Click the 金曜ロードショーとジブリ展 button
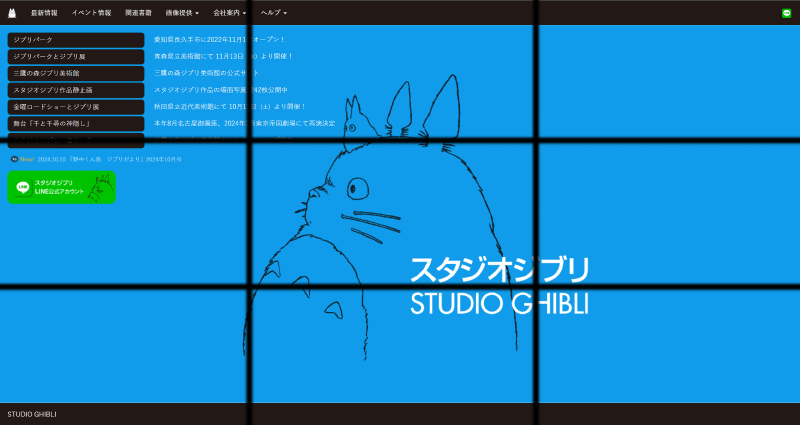 point(76,107)
